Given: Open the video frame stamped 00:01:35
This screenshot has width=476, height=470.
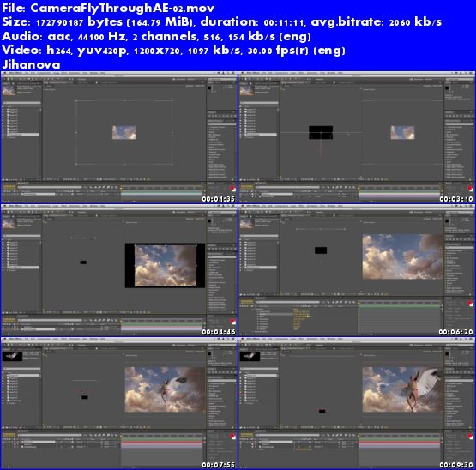Looking at the screenshot, I should click(x=119, y=137).
